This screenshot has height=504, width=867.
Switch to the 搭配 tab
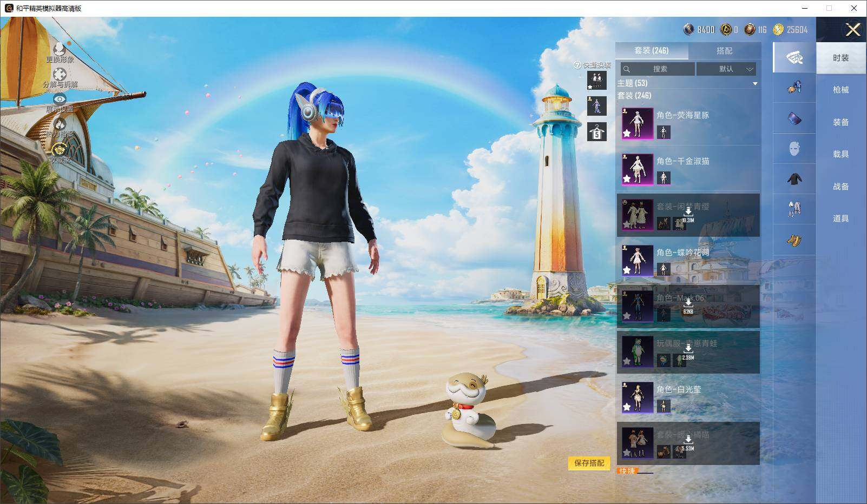(724, 50)
